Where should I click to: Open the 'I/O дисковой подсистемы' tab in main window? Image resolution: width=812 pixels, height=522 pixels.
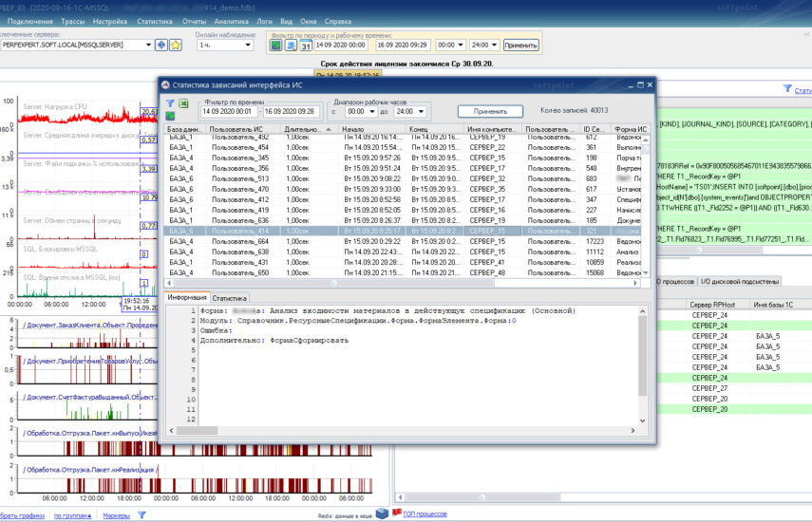coord(739,282)
